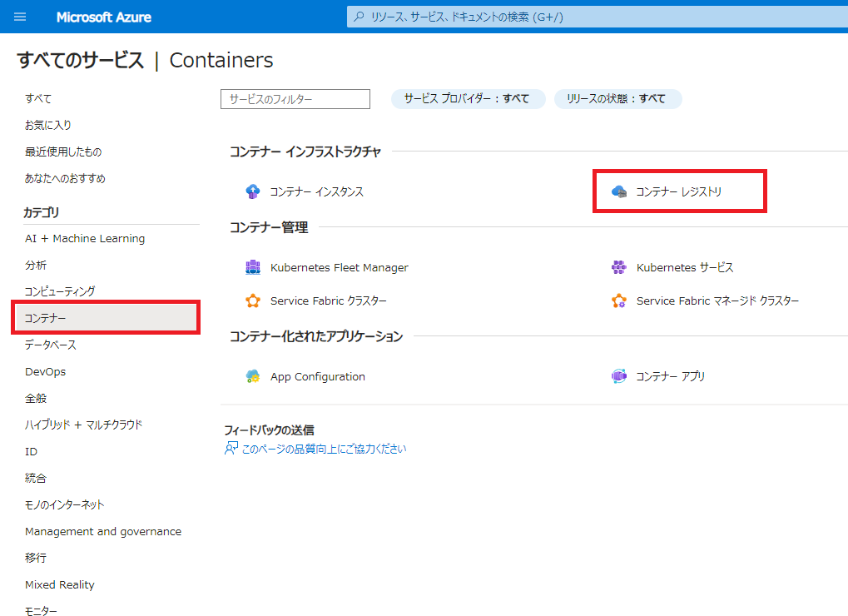Select 全般 category

(36, 399)
